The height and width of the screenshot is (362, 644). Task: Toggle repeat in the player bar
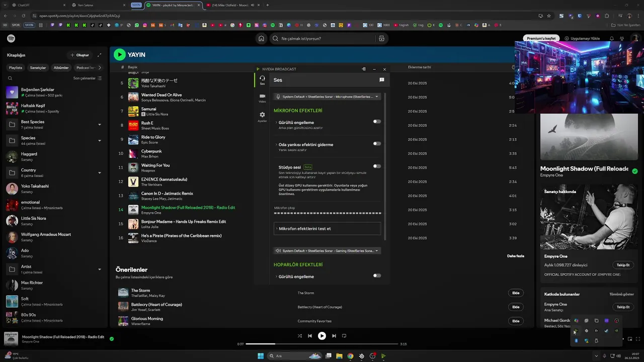[x=344, y=336]
